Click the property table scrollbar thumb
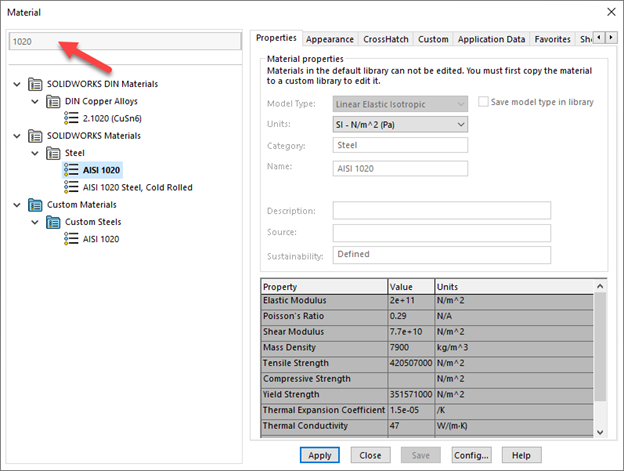 [600, 347]
